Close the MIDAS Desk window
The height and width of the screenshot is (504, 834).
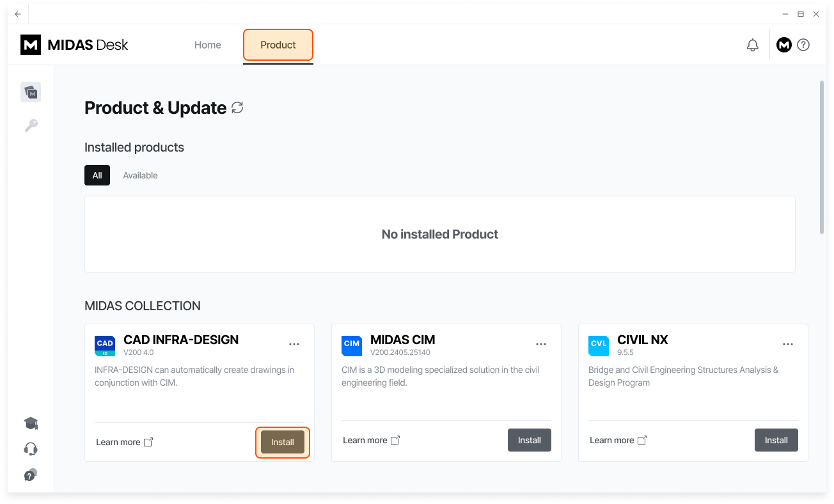[816, 13]
